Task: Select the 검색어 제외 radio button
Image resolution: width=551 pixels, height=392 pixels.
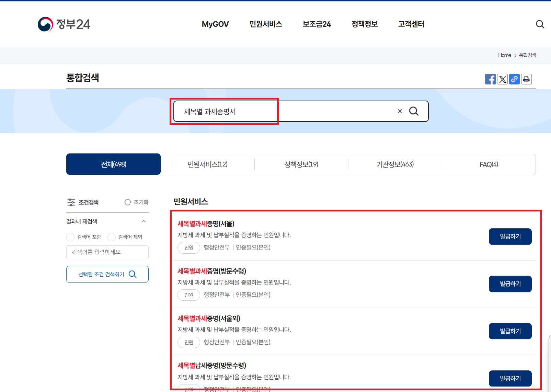Action: click(x=112, y=237)
